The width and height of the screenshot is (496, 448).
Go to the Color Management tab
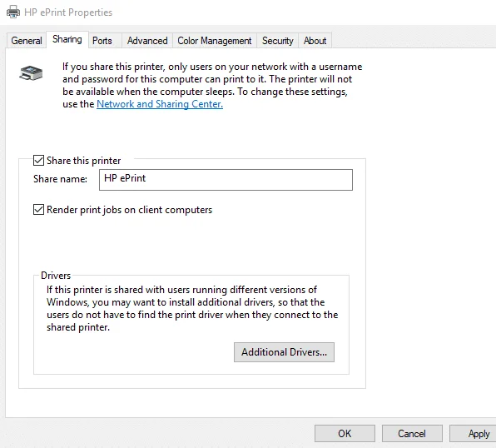(x=215, y=41)
